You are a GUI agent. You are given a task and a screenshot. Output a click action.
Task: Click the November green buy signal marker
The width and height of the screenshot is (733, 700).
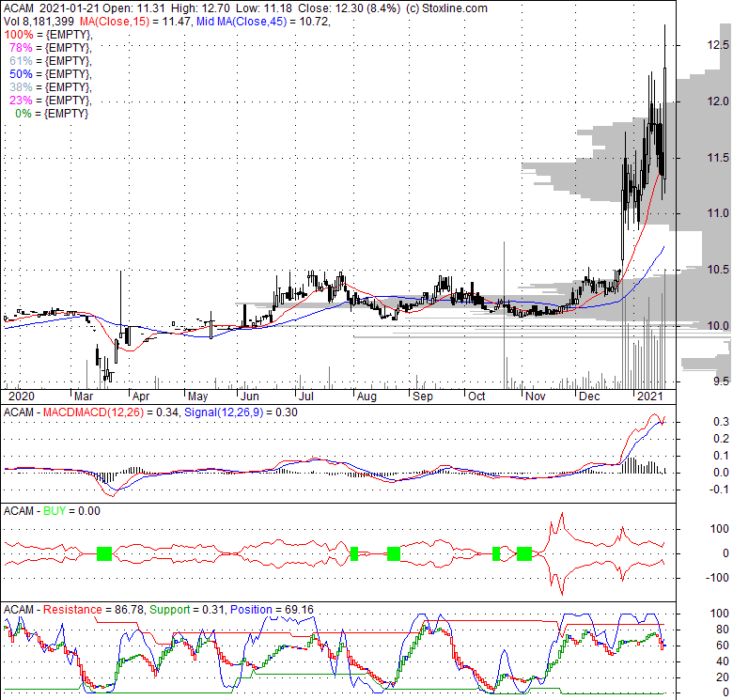[x=524, y=553]
